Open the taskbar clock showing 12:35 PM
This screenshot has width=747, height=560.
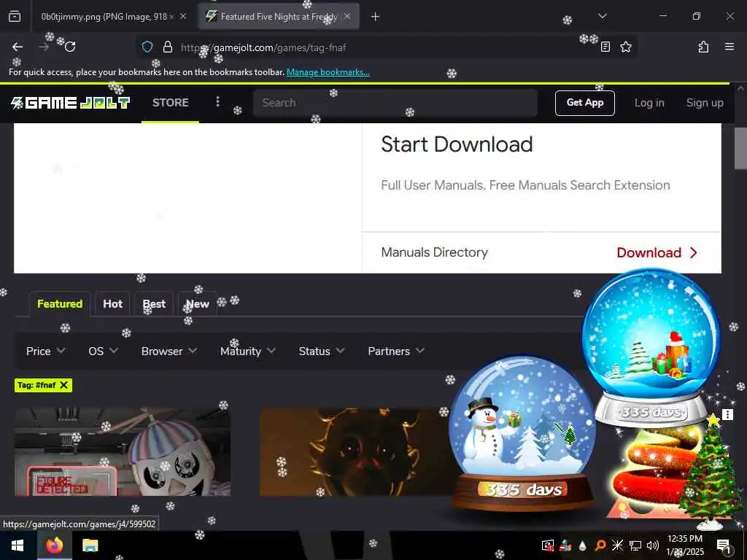tap(684, 545)
